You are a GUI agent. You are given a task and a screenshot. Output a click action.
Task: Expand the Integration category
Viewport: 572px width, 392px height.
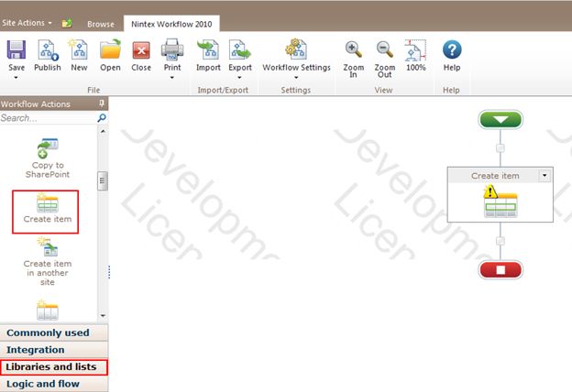(x=54, y=350)
